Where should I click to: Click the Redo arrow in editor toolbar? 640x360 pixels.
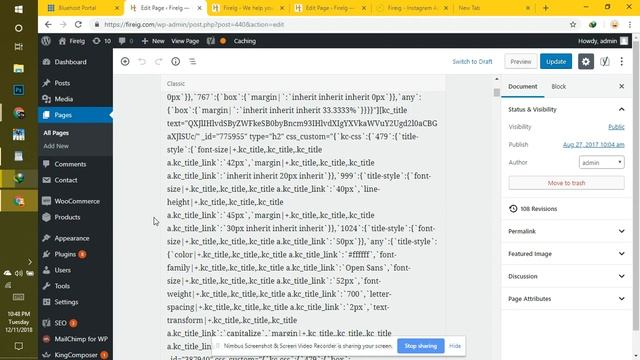click(x=158, y=62)
